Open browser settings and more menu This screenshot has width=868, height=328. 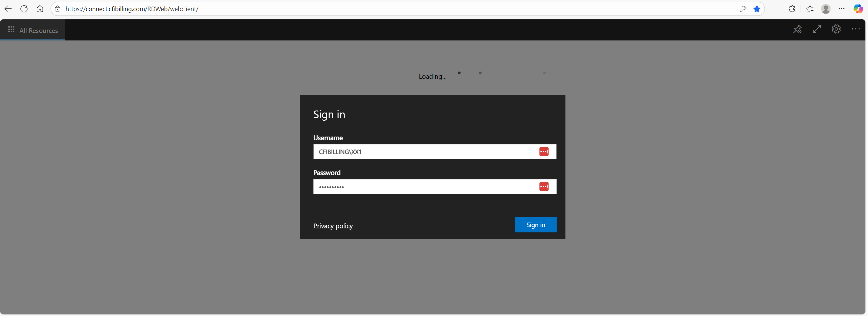coord(841,9)
